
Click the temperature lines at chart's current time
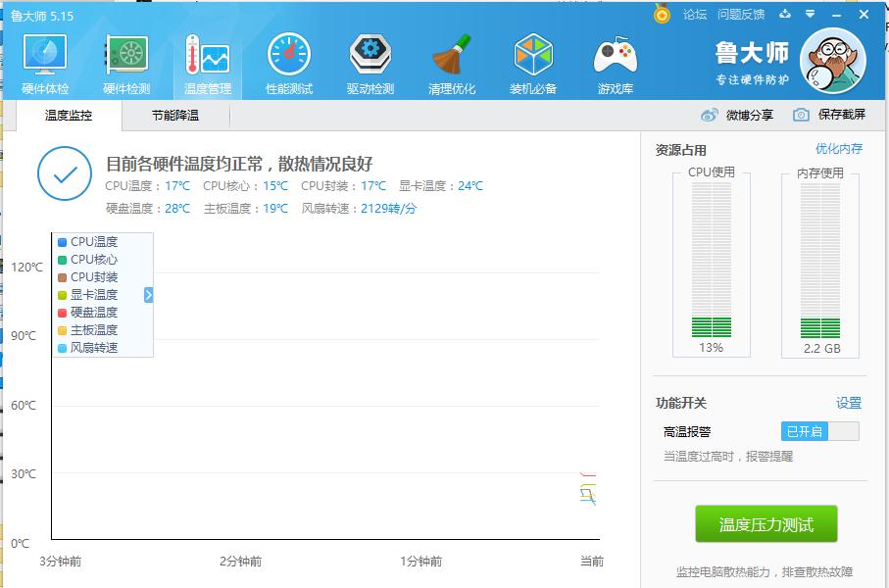click(588, 489)
